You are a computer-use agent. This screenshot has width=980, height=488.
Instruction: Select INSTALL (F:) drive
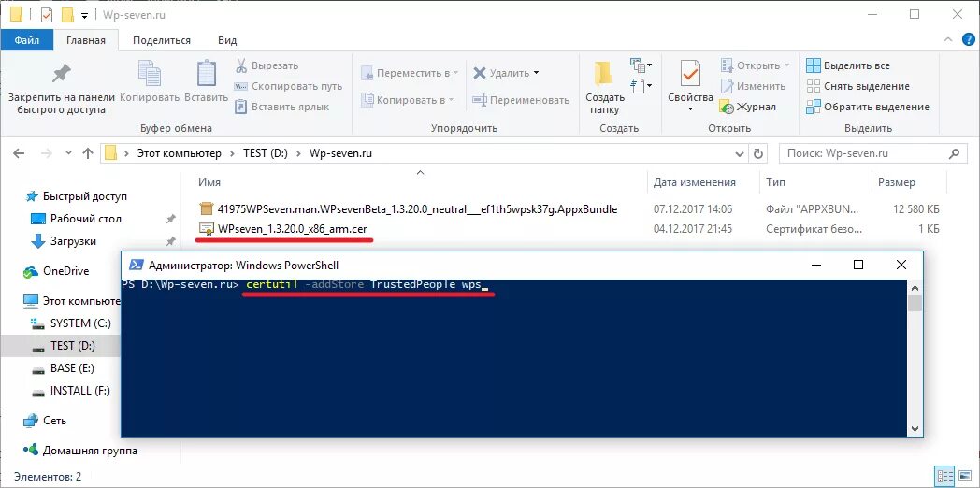(x=80, y=391)
